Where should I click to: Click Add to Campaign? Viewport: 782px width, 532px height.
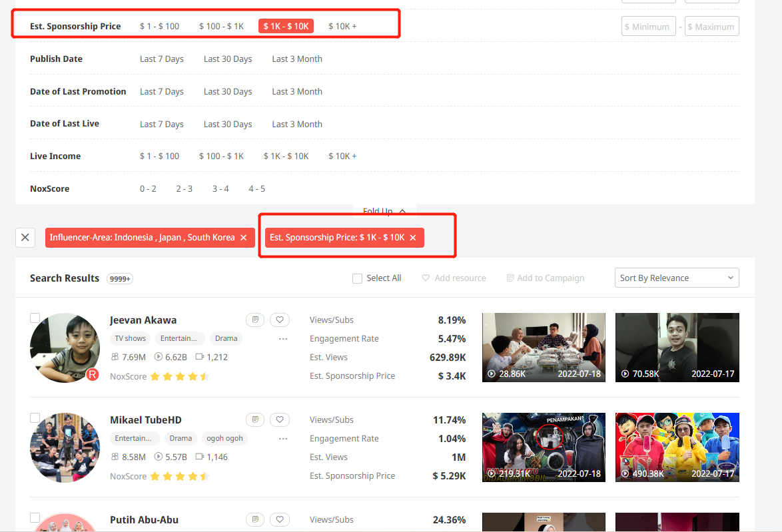click(546, 278)
